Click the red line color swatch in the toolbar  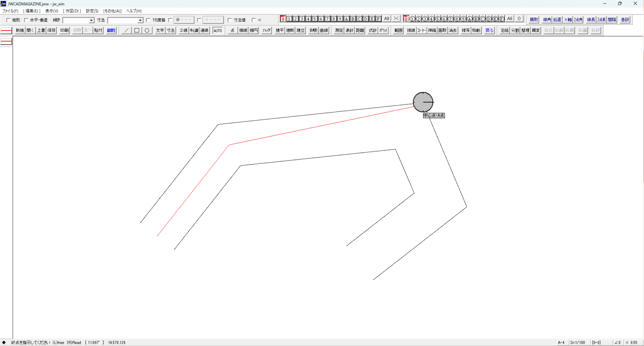pos(6,31)
